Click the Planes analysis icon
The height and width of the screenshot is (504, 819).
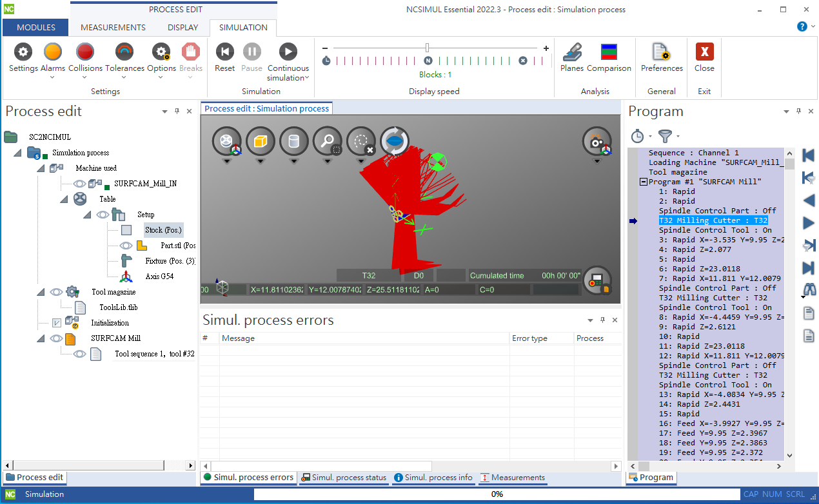point(571,52)
